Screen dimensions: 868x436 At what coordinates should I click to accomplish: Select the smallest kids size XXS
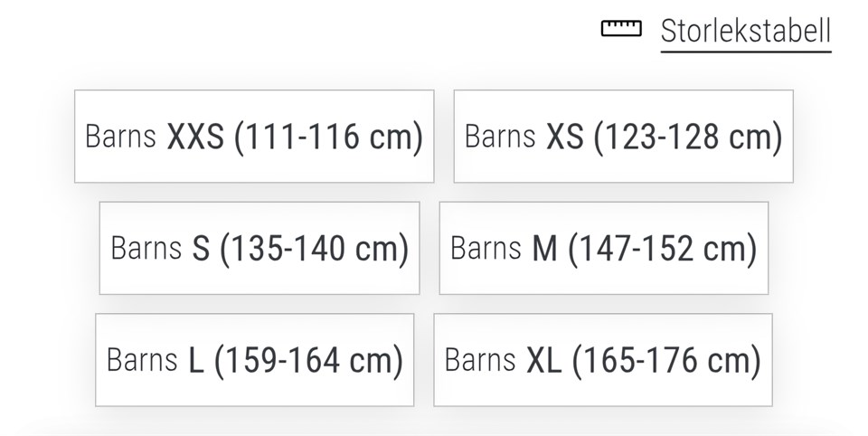pos(254,137)
